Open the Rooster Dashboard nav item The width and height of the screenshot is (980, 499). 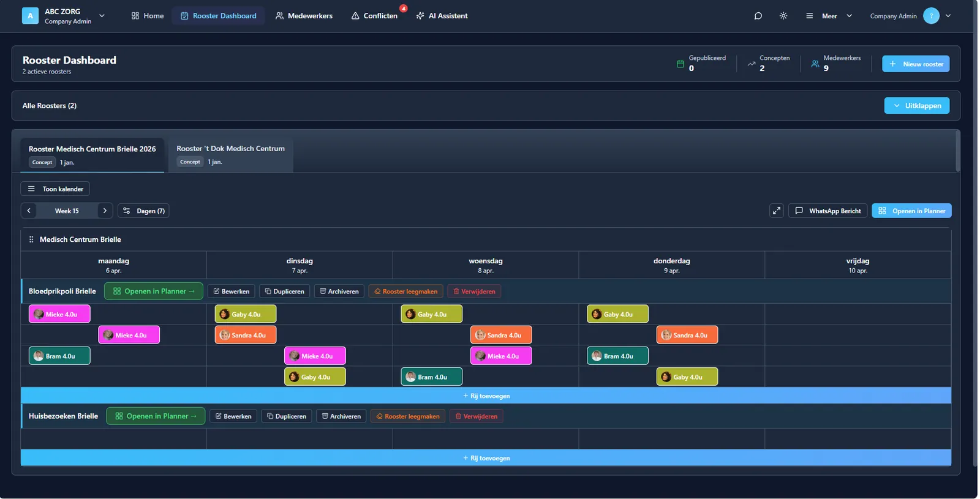[219, 16]
